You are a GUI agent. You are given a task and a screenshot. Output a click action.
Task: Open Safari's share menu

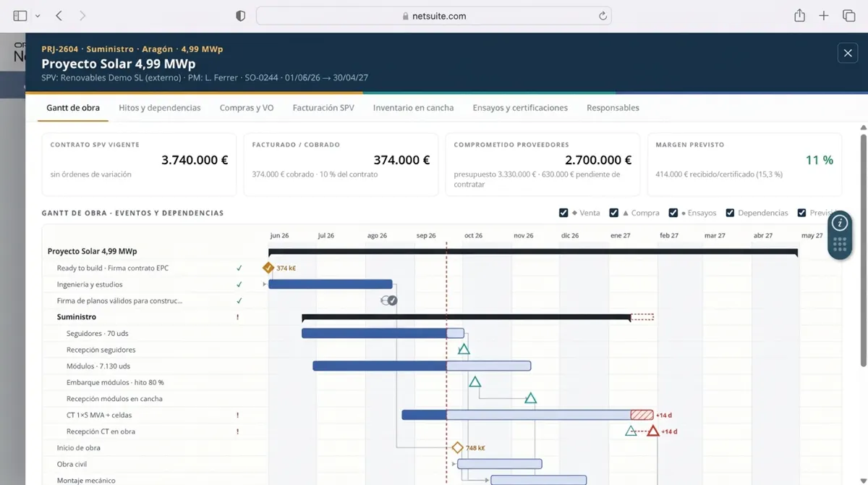(x=799, y=15)
